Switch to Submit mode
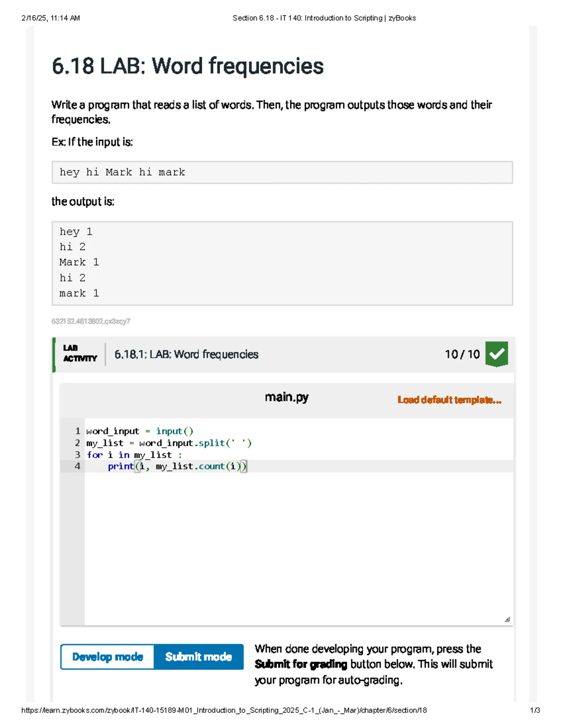 199,657
